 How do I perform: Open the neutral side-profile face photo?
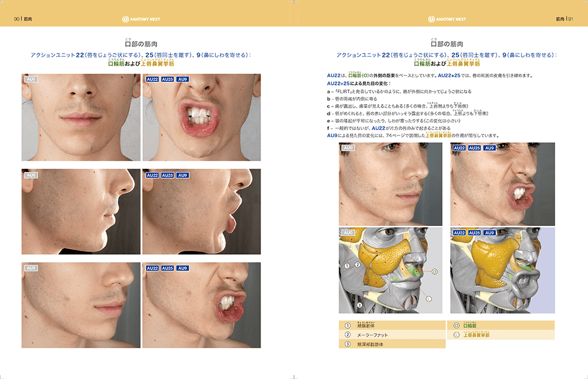(x=81, y=211)
